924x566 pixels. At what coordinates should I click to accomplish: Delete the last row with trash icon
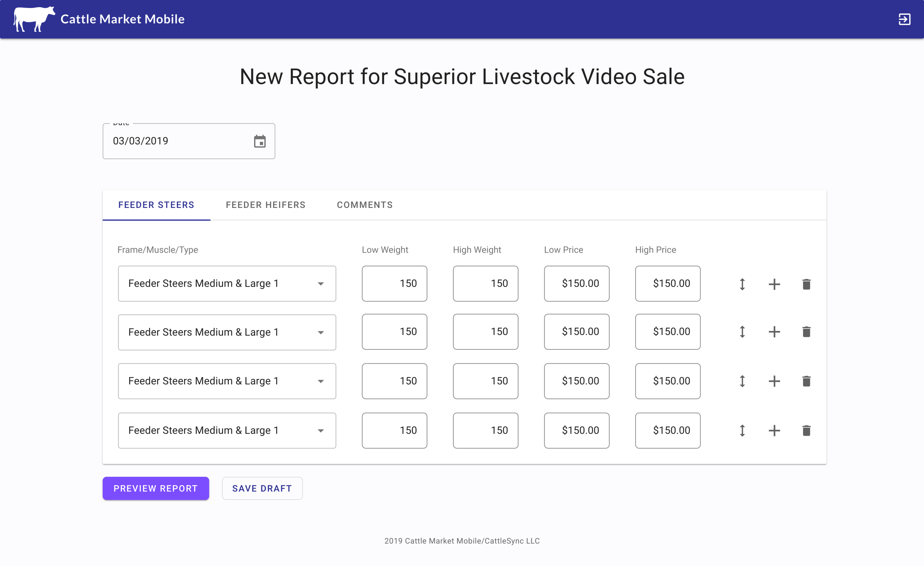pos(806,430)
